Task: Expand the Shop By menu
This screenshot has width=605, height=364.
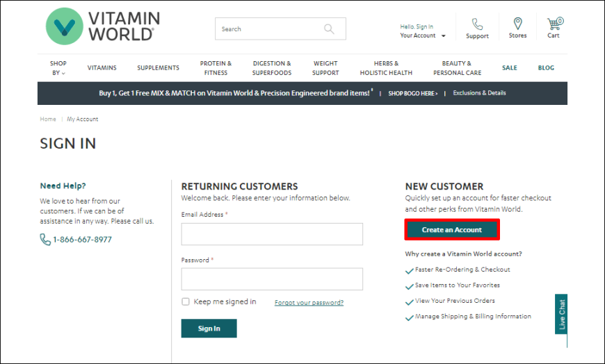Action: pyautogui.click(x=58, y=68)
